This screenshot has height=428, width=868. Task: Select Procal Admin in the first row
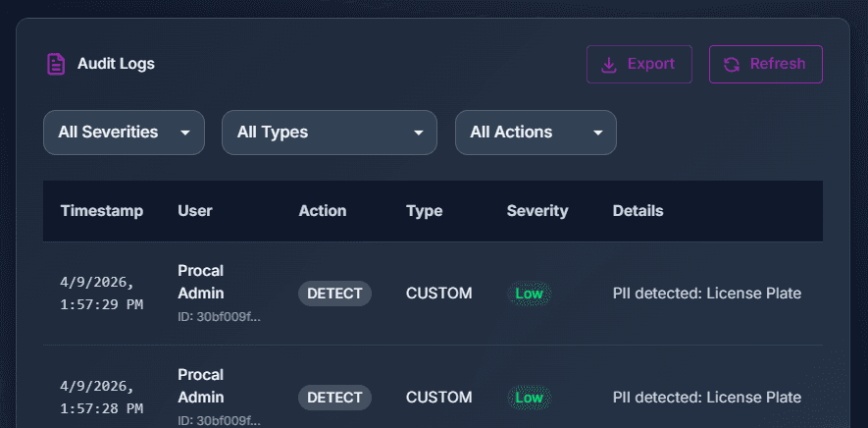201,281
